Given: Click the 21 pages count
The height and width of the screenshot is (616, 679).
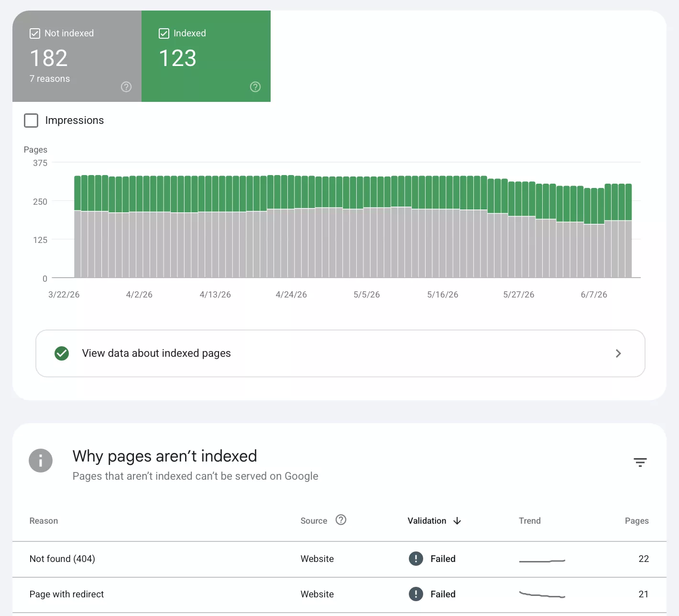Looking at the screenshot, I should 644,594.
